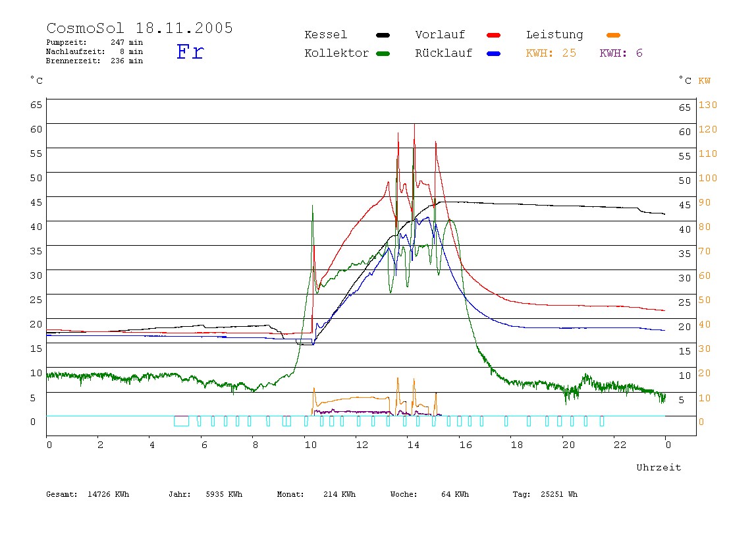This screenshot has width=756, height=535.
Task: Click the "Pumpzeit:" label
Action: tap(67, 42)
